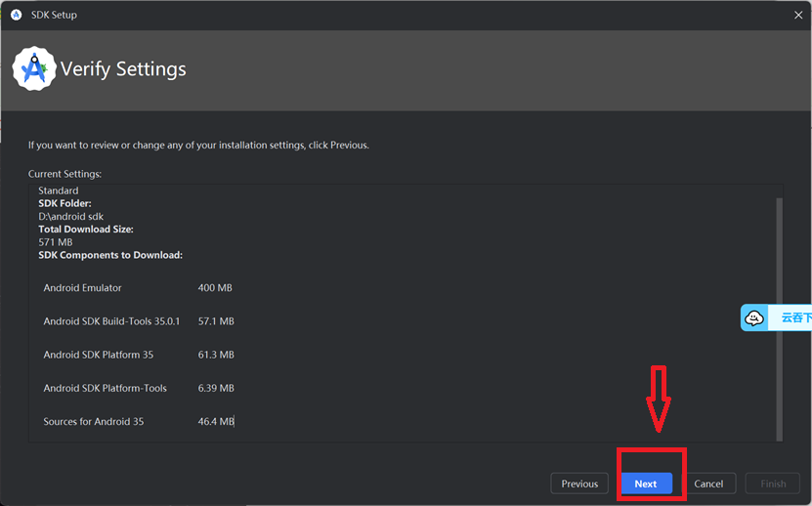
Task: Select the Sources for Android 35 entry
Action: [x=94, y=422]
